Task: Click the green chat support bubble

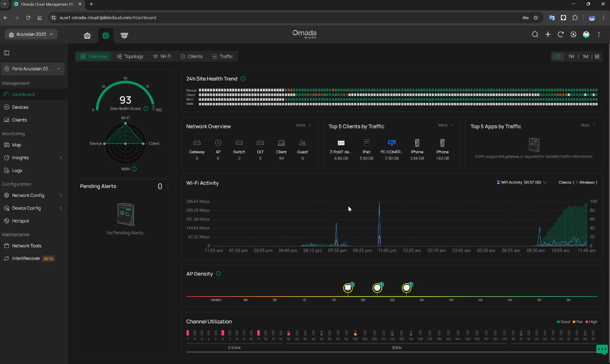Action: tap(602, 350)
